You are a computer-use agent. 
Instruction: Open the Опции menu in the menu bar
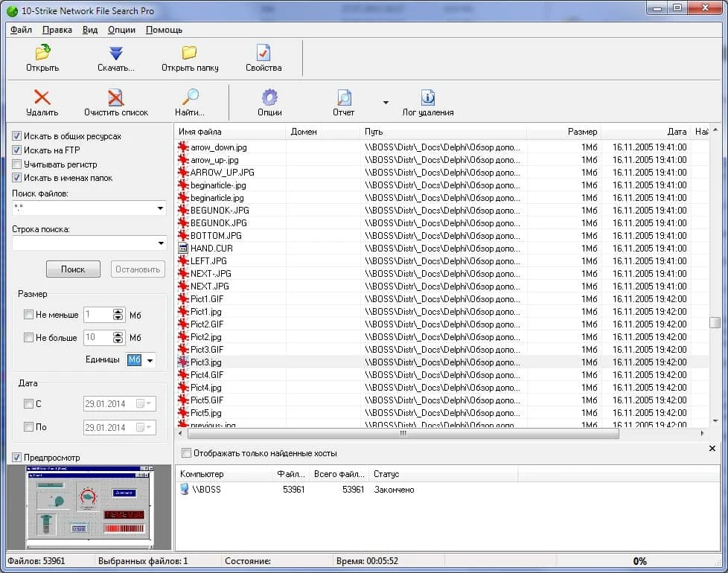121,30
